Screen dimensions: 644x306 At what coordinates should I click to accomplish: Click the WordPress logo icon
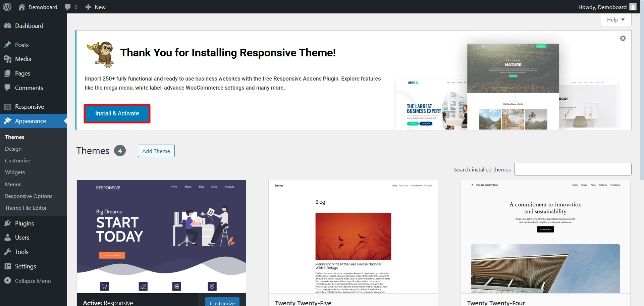7,7
